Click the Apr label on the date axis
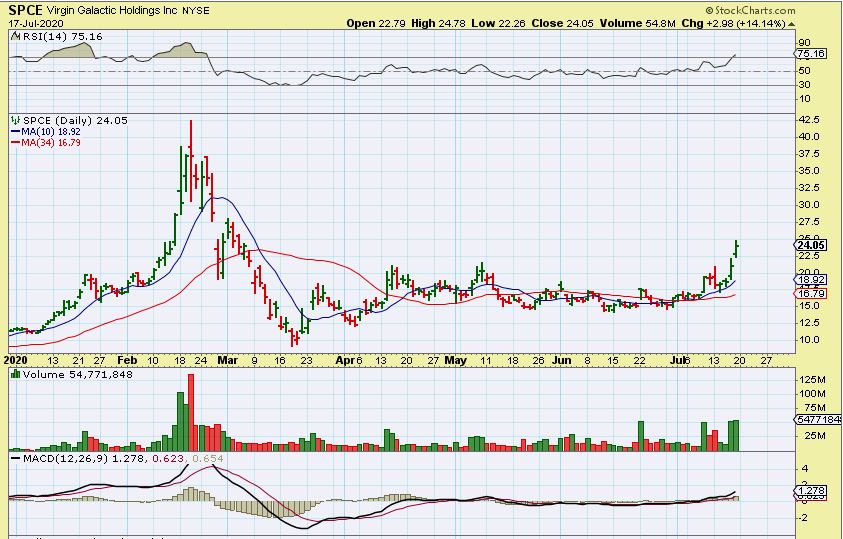Image resolution: width=843 pixels, height=539 pixels. [x=345, y=360]
